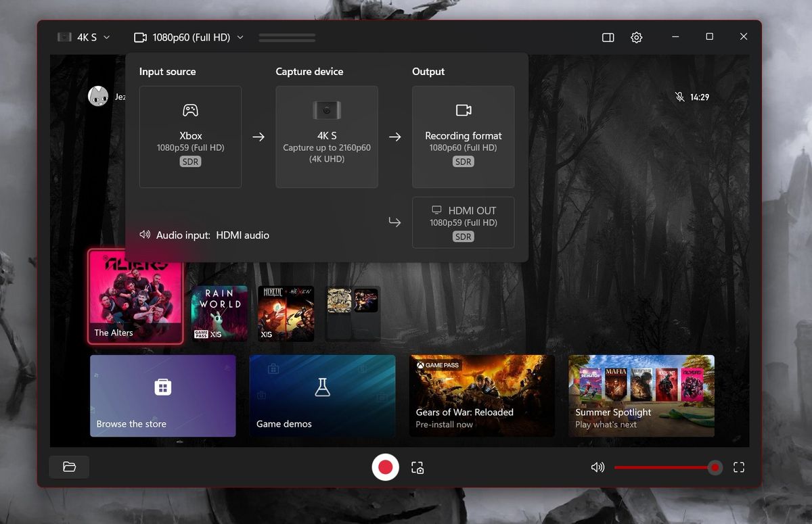Viewport: 812px width, 524px height.
Task: Enter fullscreen with the expand icon
Action: click(x=739, y=467)
